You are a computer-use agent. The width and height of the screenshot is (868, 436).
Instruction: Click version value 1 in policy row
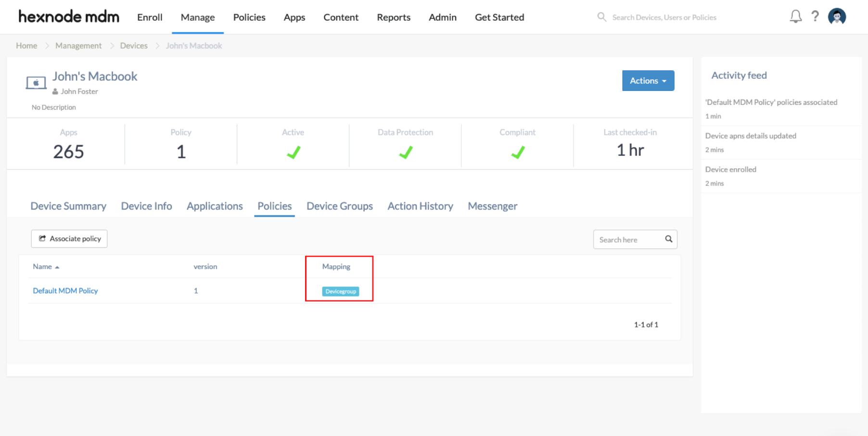[x=196, y=290]
